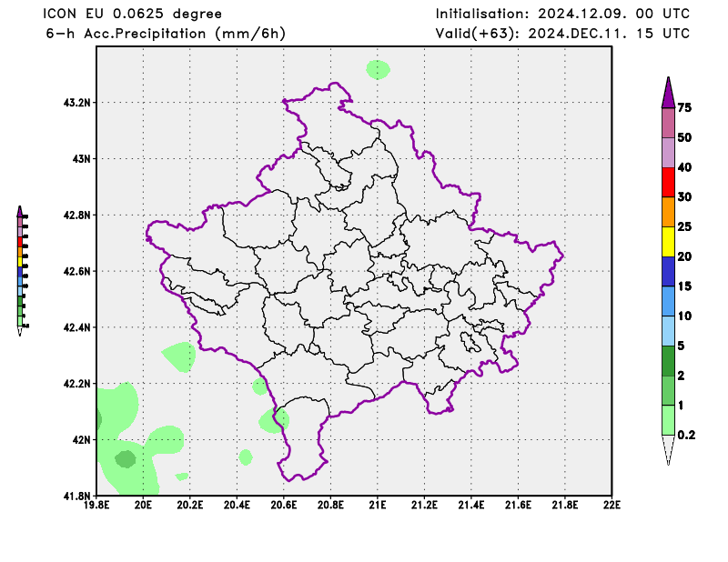
Task: Click the 30 label on the colorbar
Action: tap(684, 196)
